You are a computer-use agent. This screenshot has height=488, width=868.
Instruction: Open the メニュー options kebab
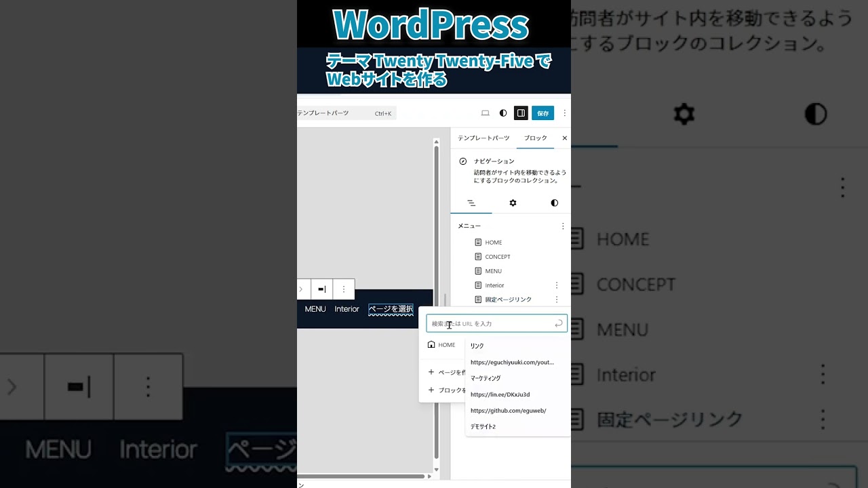pos(562,226)
